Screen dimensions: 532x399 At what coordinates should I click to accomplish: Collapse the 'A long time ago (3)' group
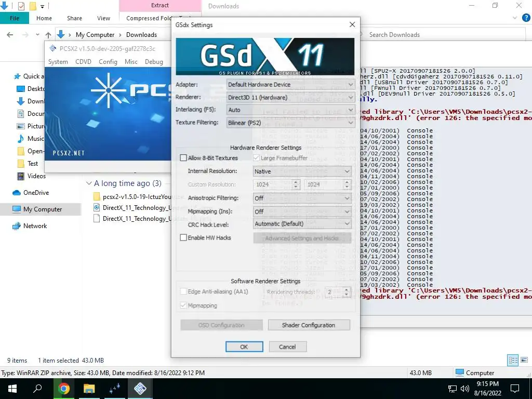pyautogui.click(x=89, y=183)
